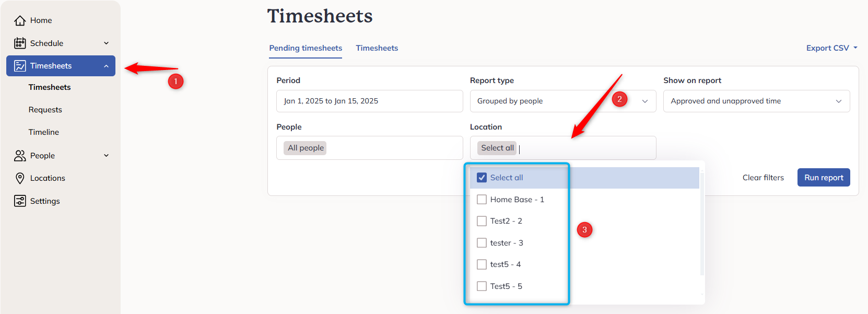Click the Run report button

(x=824, y=178)
